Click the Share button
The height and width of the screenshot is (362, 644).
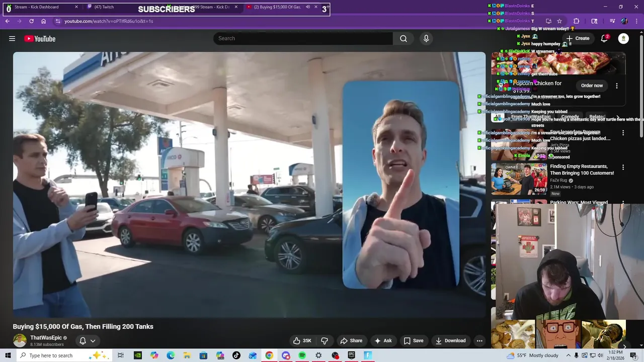point(351,340)
